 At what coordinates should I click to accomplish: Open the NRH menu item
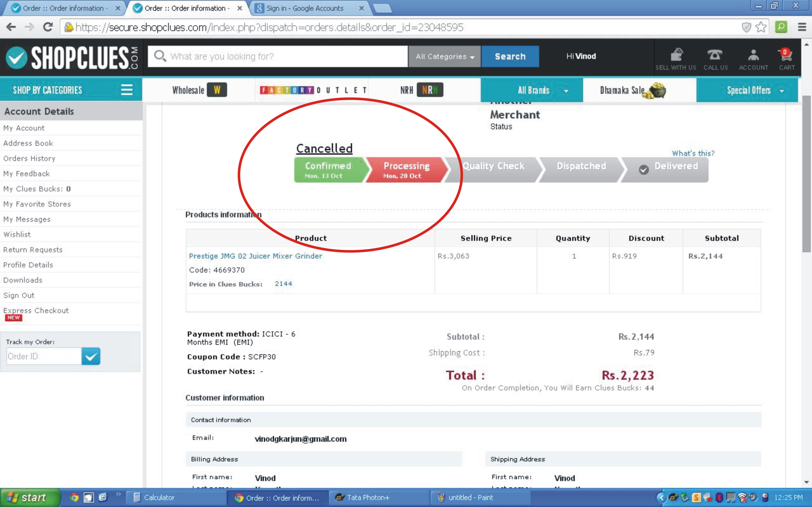point(421,90)
